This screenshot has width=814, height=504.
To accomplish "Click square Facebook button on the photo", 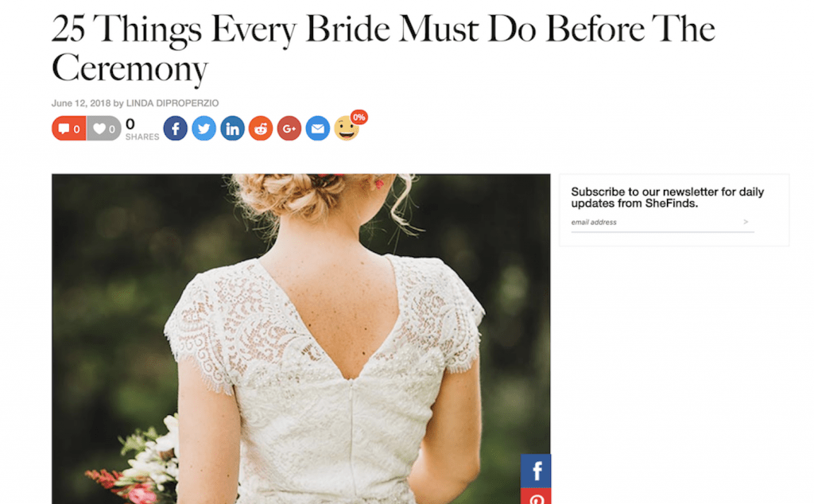I will point(536,471).
